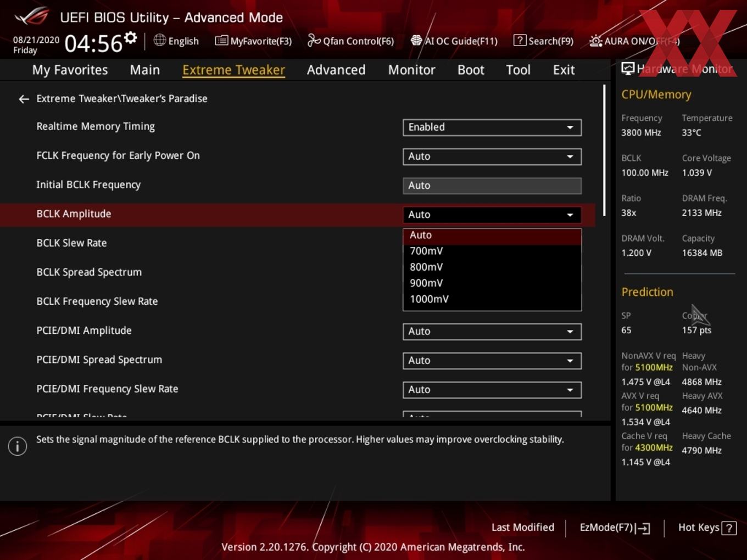Switch to My Favorites tab
The image size is (747, 560).
(x=70, y=70)
